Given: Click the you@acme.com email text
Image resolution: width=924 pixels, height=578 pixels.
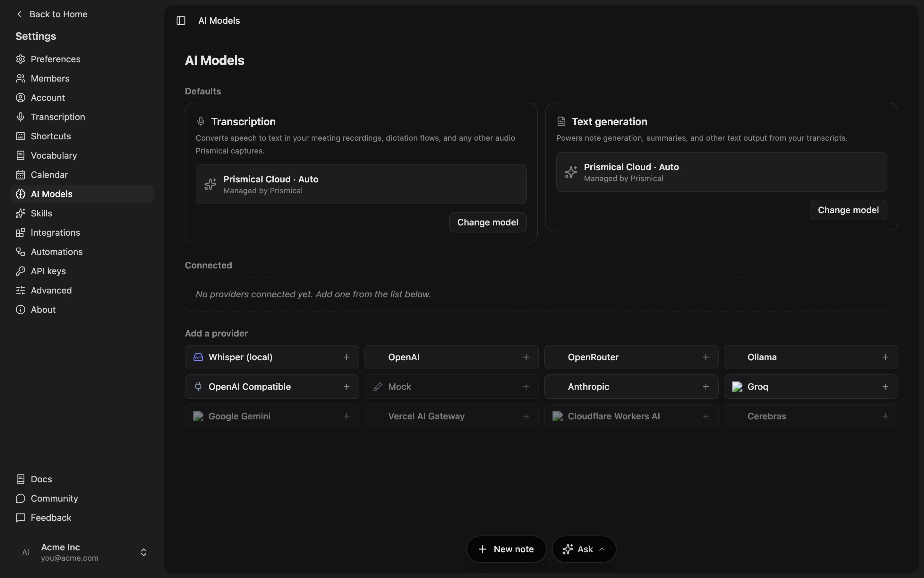Looking at the screenshot, I should 70,558.
